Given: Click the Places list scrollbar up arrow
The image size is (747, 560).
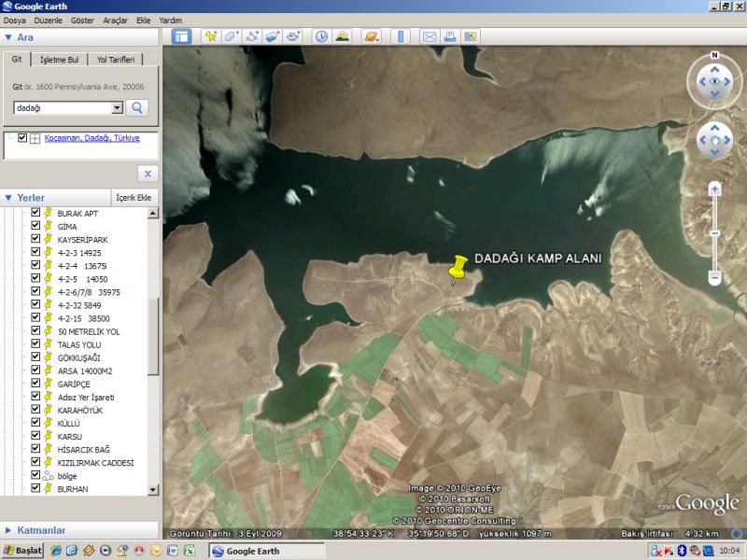Looking at the screenshot, I should pos(152,213).
